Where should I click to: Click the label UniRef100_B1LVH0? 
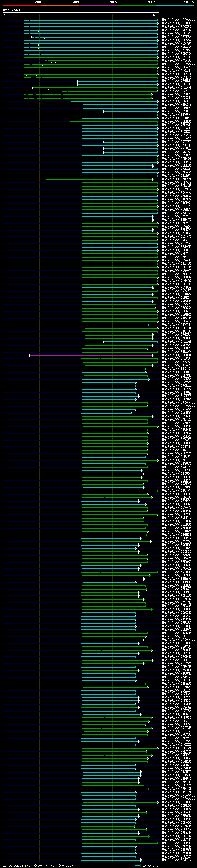click(177, 839)
